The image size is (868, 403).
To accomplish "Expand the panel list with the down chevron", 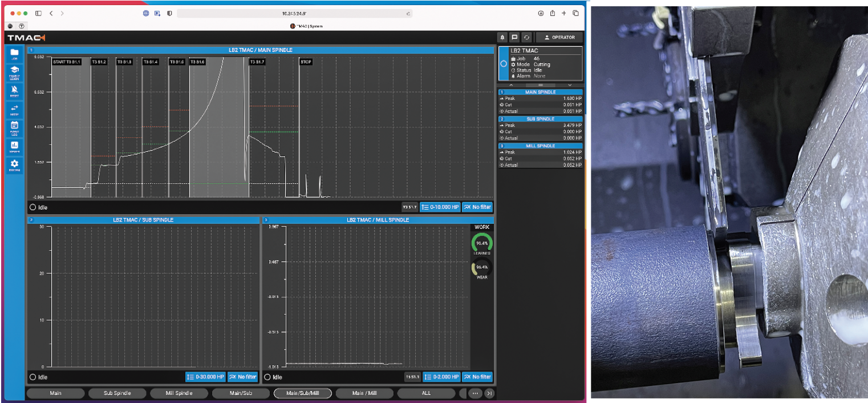I will (x=570, y=85).
